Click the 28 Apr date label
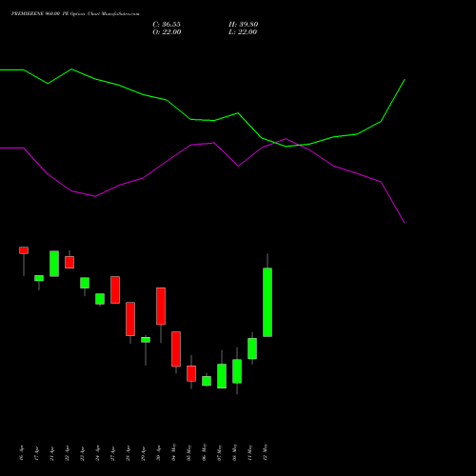Viewport: 476px width, 476px height. 129,453
